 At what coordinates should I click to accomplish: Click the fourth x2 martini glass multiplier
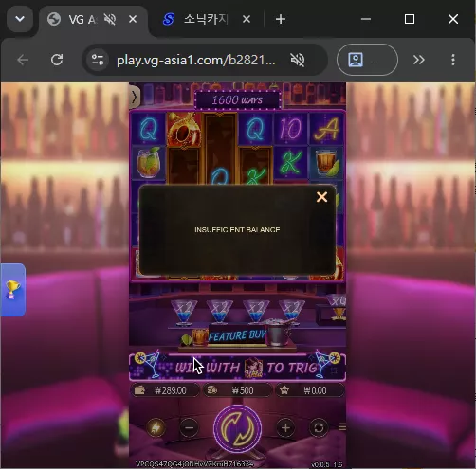(292, 312)
